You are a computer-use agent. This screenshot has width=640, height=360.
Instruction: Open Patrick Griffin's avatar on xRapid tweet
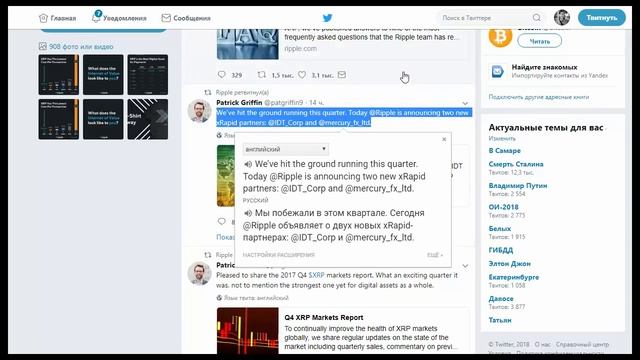(x=200, y=111)
